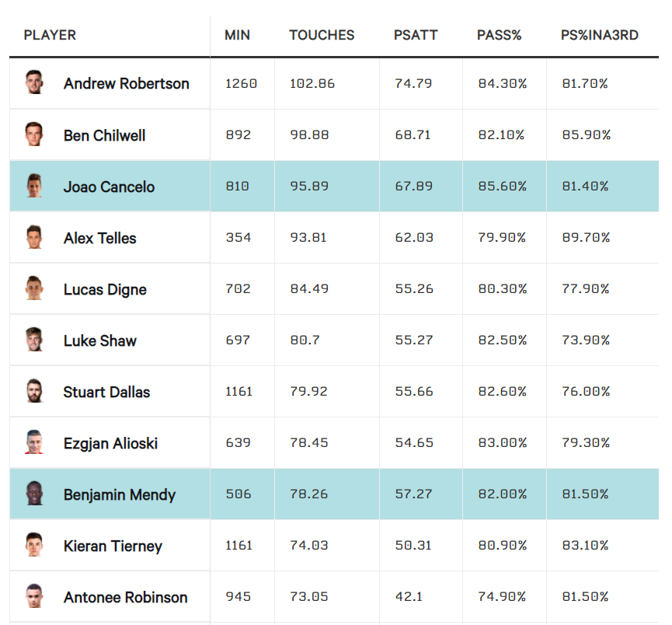Click Andrew Robertson's player photo

[33, 83]
